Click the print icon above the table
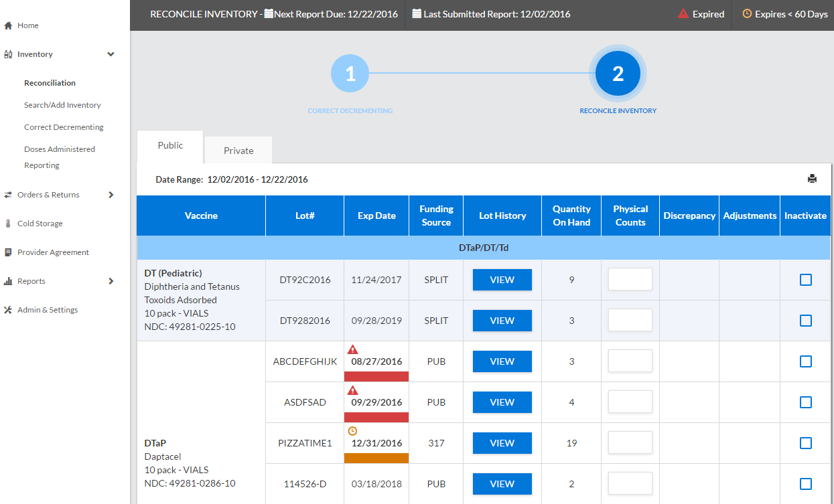The width and height of the screenshot is (834, 504). click(813, 179)
